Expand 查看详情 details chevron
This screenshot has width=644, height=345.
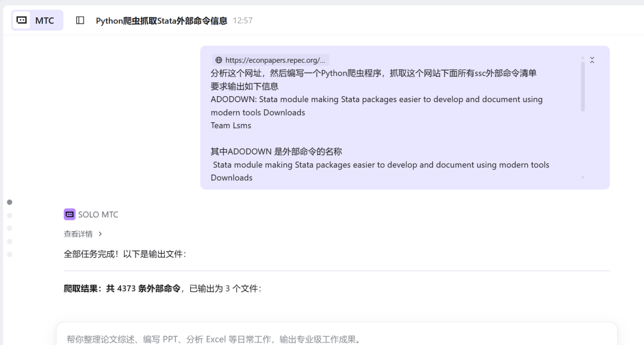pyautogui.click(x=100, y=234)
